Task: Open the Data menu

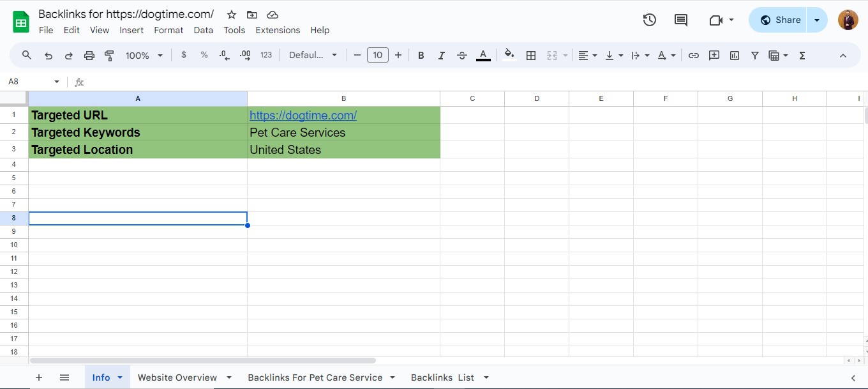Action: (204, 30)
